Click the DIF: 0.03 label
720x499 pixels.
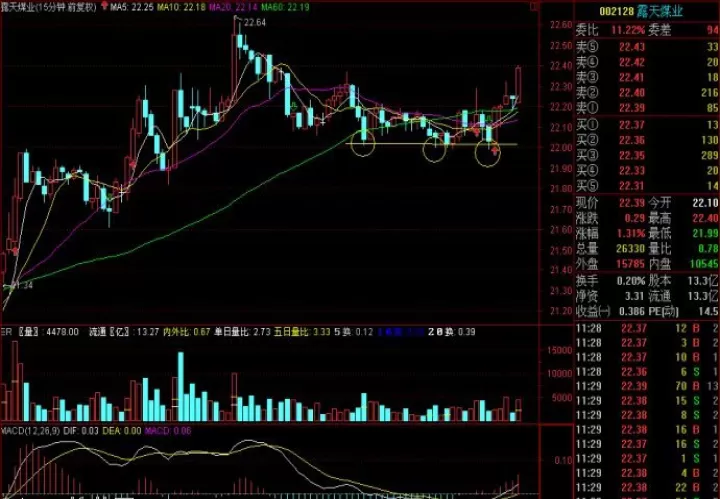(x=81, y=431)
